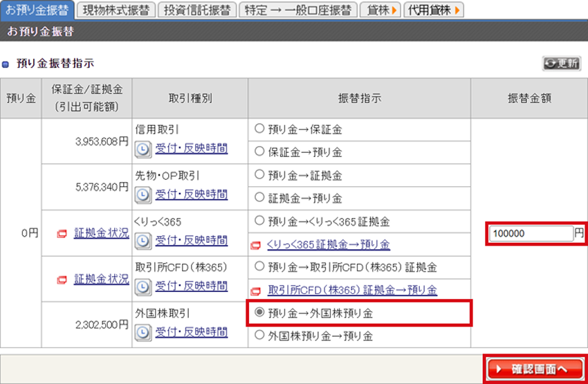Click the clock icon under 取引所CFD(株365)
The width and height of the screenshot is (588, 384).
click(x=143, y=286)
